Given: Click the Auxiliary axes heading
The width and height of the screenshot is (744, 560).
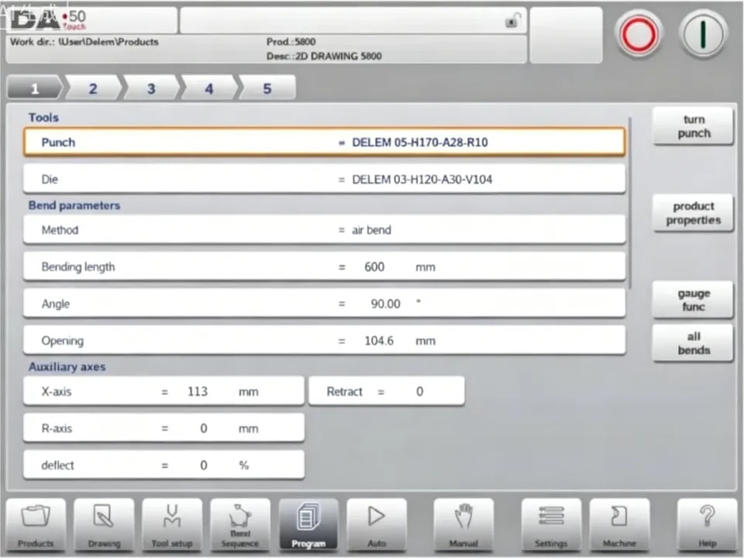Looking at the screenshot, I should click(67, 366).
